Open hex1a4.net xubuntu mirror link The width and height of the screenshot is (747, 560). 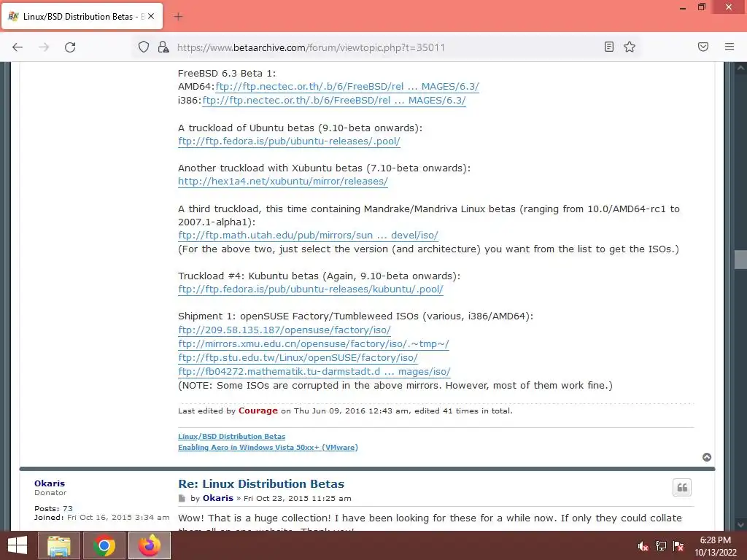(283, 182)
